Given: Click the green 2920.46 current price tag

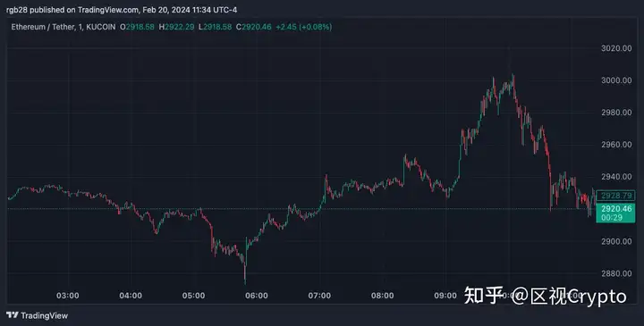Looking at the screenshot, I should pyautogui.click(x=615, y=213).
